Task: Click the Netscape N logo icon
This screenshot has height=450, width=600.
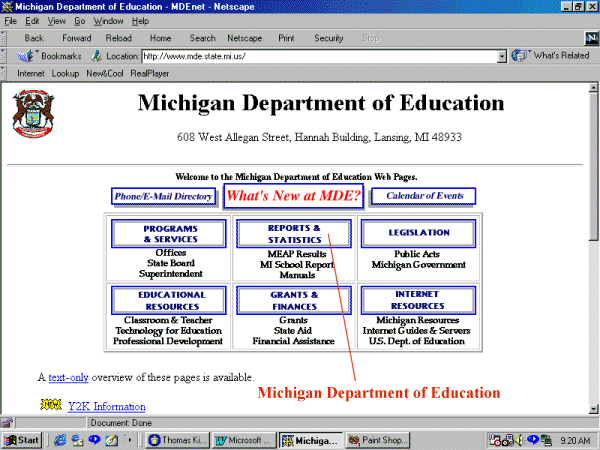Action: click(587, 38)
